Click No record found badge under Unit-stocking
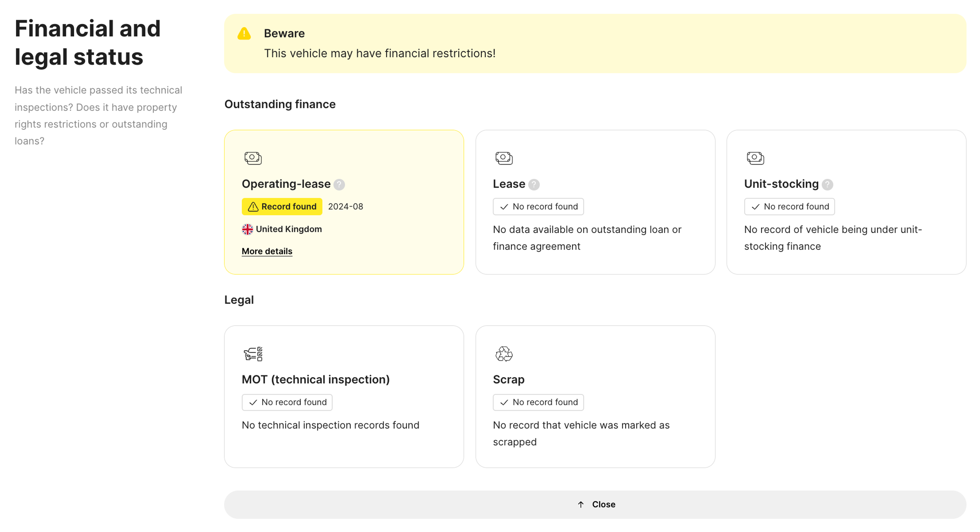 click(789, 206)
